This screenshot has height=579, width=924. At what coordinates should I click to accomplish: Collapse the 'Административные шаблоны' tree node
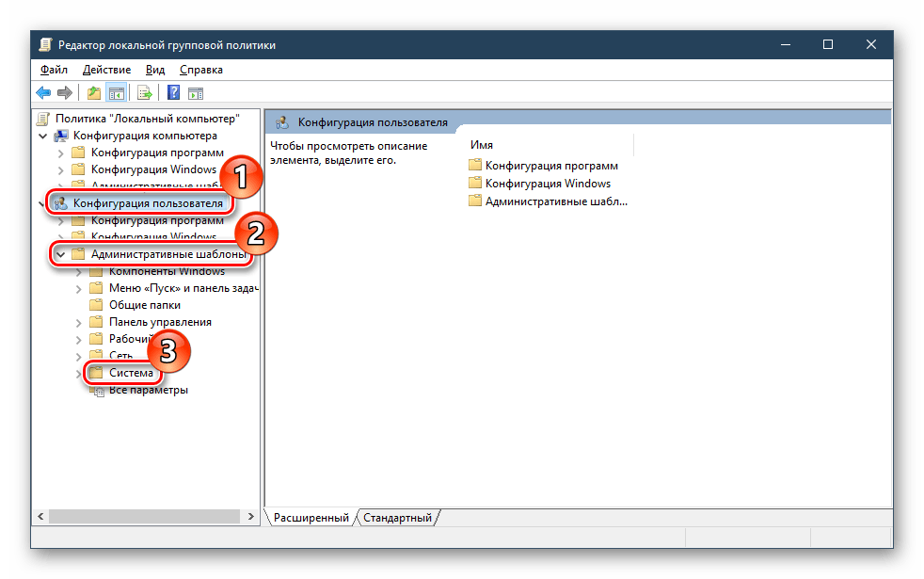61,254
